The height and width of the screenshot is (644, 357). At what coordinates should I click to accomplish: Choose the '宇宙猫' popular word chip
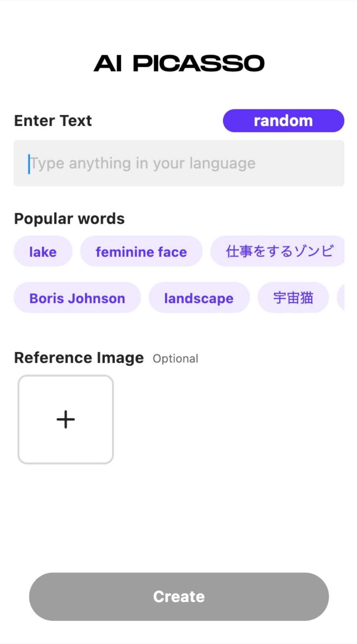[x=293, y=298]
